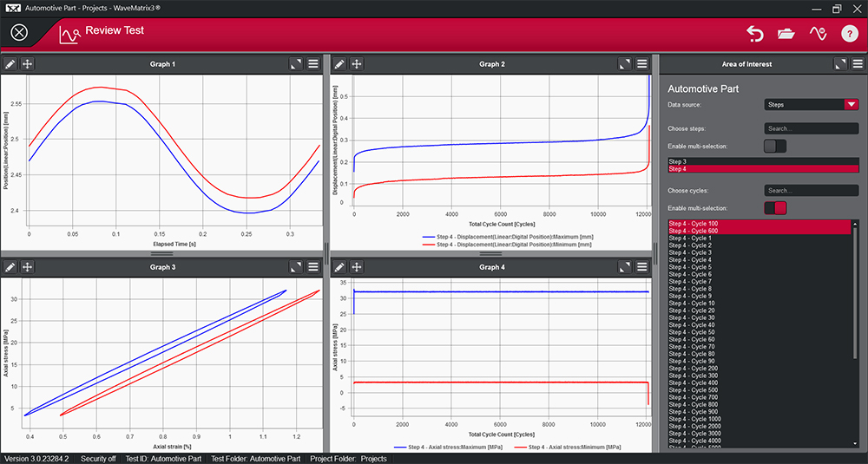Expand Graph 4 to full view
Image resolution: width=868 pixels, height=464 pixels.
click(624, 267)
